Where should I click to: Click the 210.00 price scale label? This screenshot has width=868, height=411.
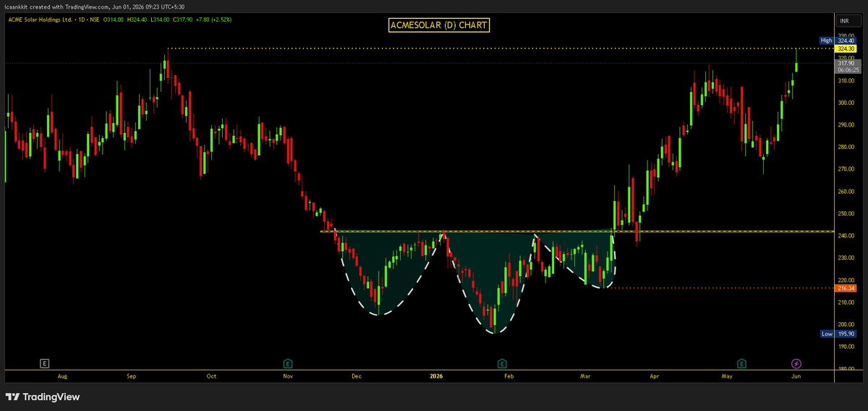(x=846, y=302)
